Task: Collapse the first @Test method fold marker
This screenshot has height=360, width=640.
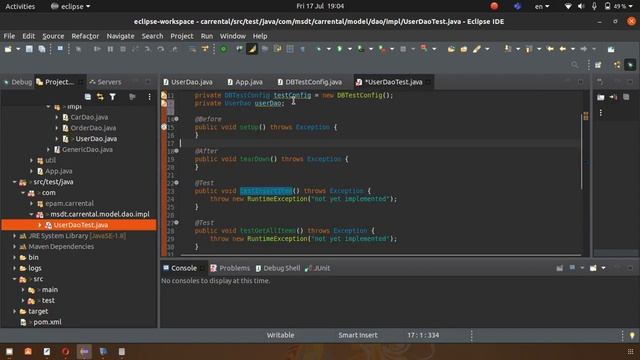Action: tap(176, 182)
